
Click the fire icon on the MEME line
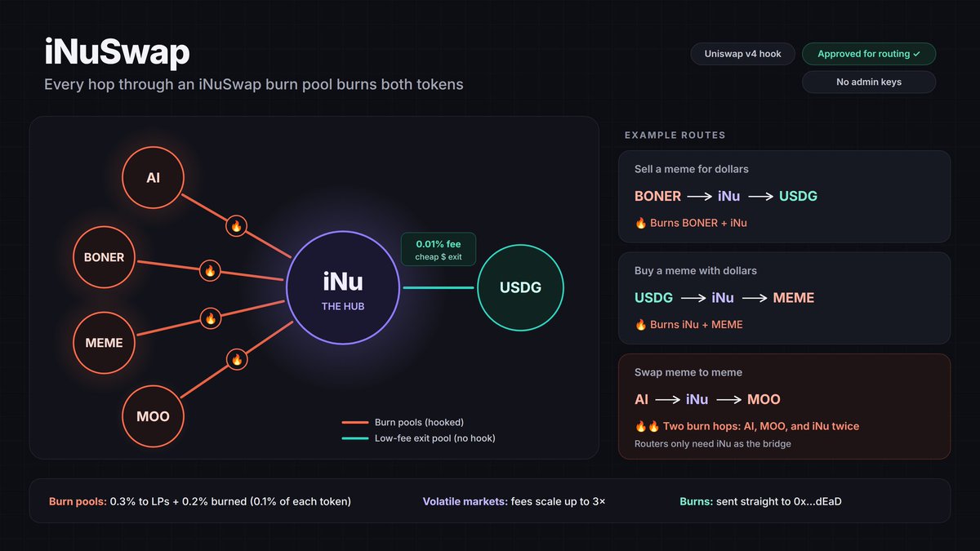tap(209, 318)
